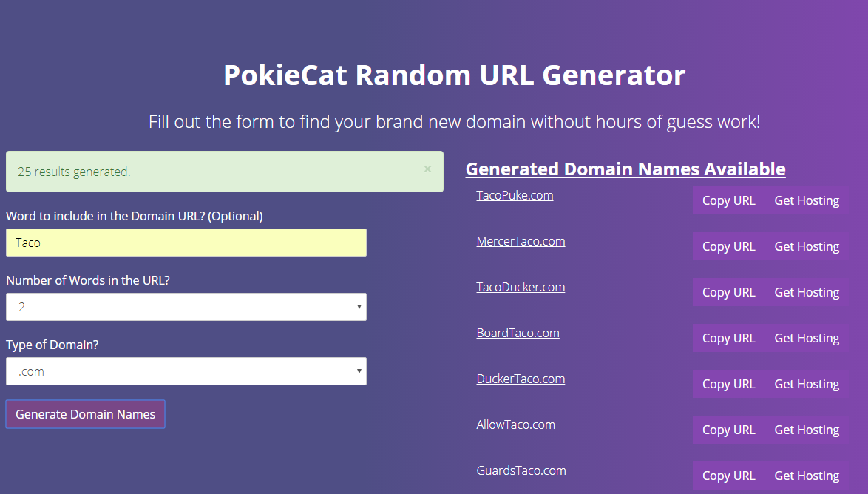Viewport: 868px width, 494px height.
Task: Open the TacoPuke.com link
Action: (515, 195)
